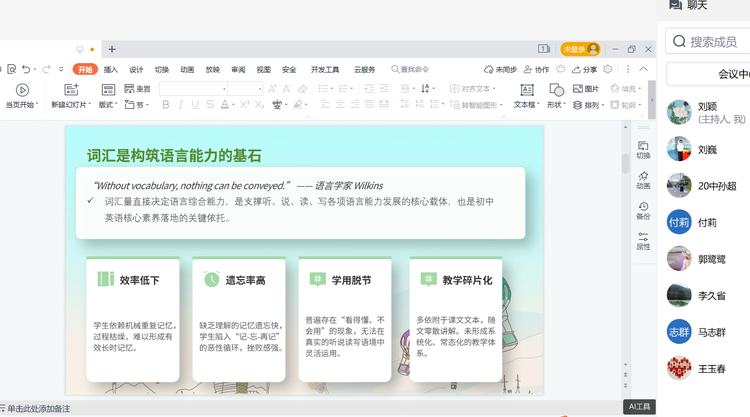Switch to the Insert (插入) tab
Viewport: 750px width, 417px height.
[110, 69]
